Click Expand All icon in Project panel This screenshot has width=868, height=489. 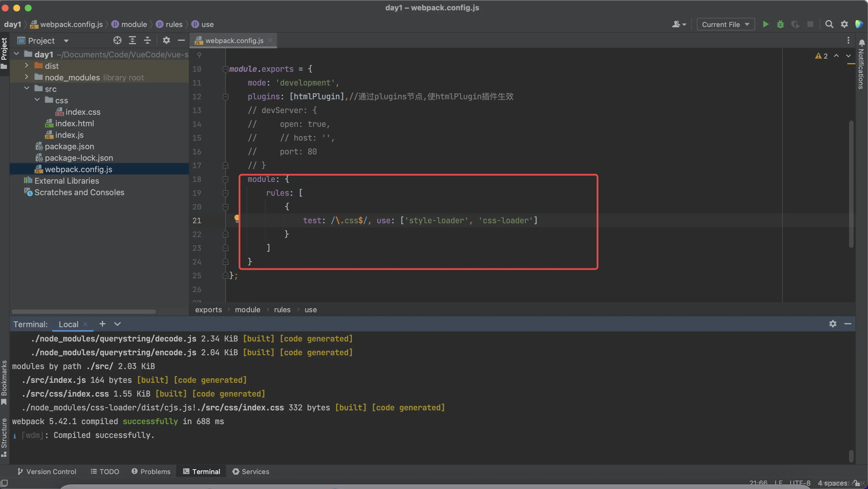click(132, 40)
